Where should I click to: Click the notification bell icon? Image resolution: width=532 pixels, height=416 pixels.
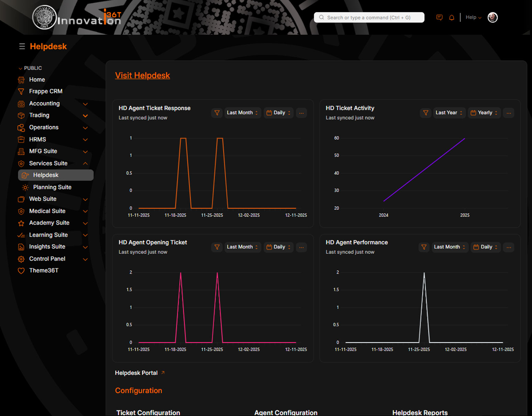452,18
